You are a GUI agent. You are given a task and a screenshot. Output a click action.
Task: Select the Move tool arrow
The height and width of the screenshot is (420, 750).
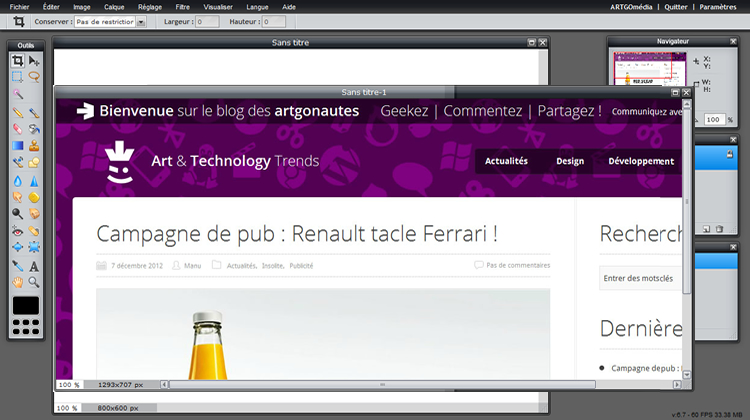click(34, 61)
